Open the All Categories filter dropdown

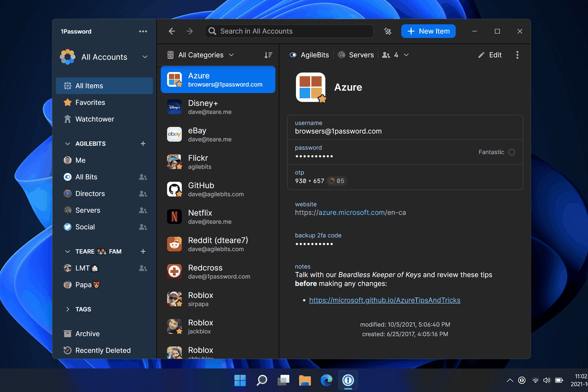pos(200,55)
